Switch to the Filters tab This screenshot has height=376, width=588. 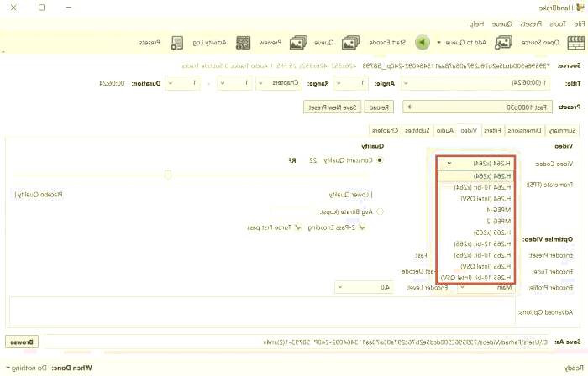tap(492, 130)
